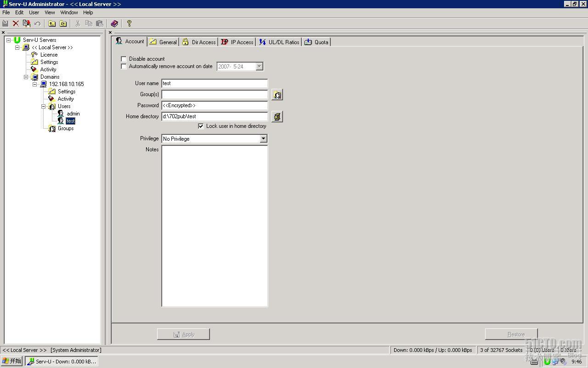The image size is (588, 368).
Task: Click the Start button on taskbar
Action: [x=12, y=361]
